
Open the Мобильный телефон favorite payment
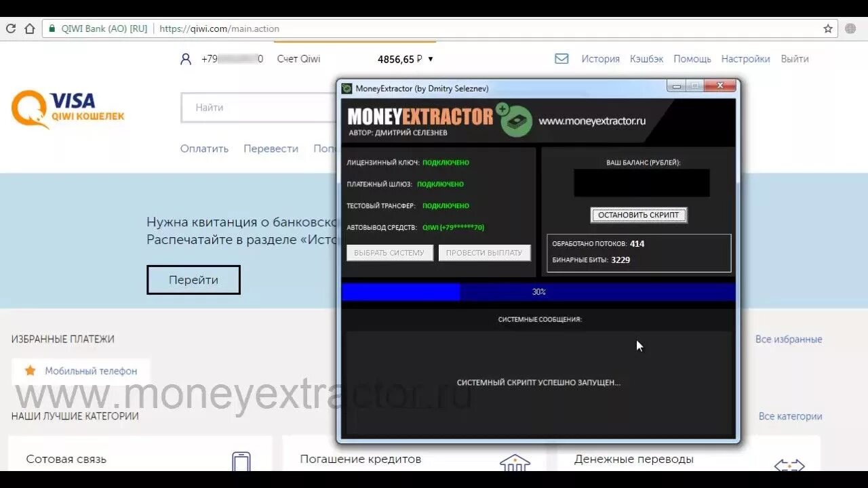[81, 371]
